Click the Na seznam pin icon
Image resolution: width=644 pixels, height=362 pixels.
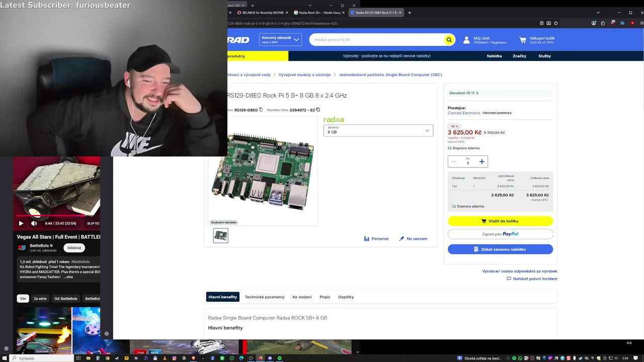click(401, 239)
